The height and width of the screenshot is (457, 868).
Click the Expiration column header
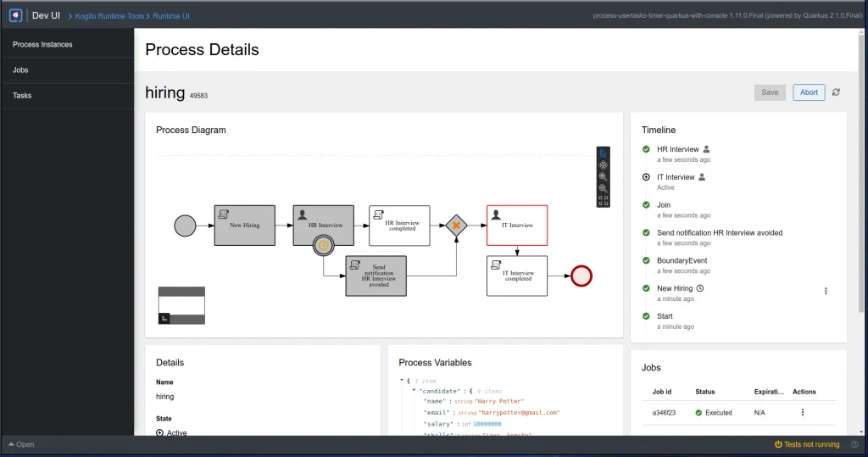click(769, 392)
